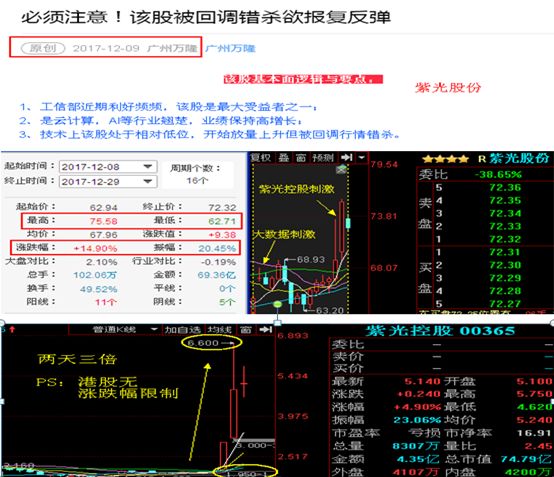This screenshot has width=554, height=477.
Task: Click the 紫光控股 00365 title
Action: (x=440, y=331)
